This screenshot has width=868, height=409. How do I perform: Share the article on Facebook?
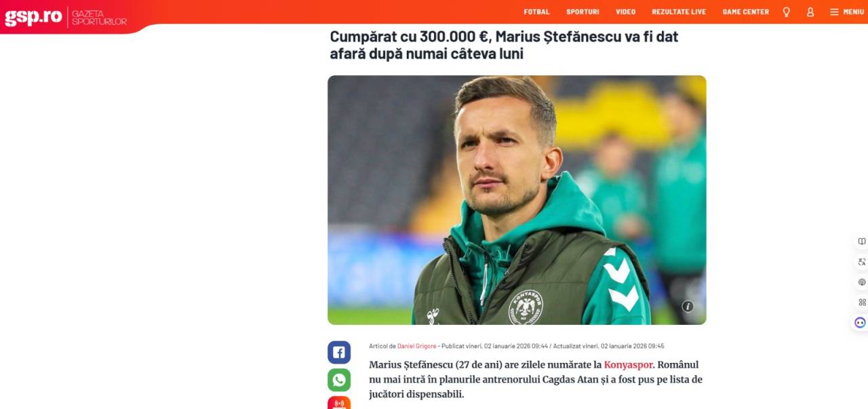point(339,352)
